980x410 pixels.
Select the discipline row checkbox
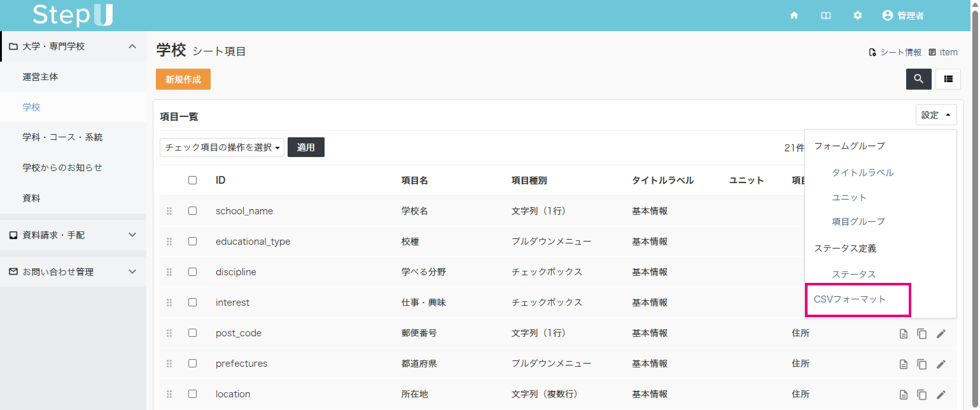coord(193,271)
